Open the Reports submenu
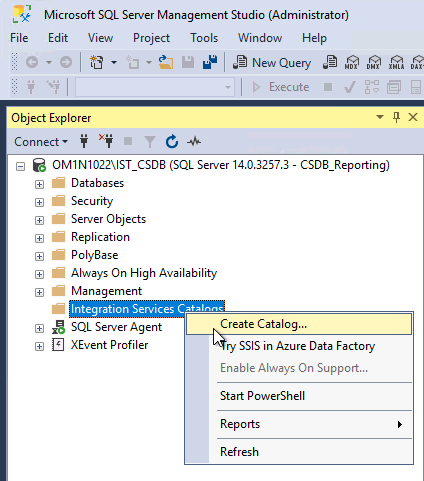This screenshot has height=481, width=424. coord(299,424)
